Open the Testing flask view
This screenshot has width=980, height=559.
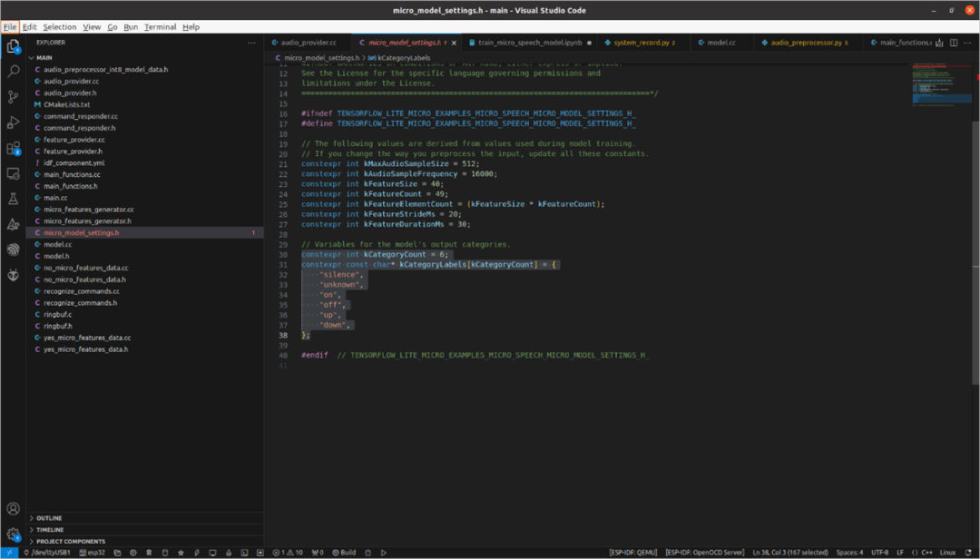(13, 199)
